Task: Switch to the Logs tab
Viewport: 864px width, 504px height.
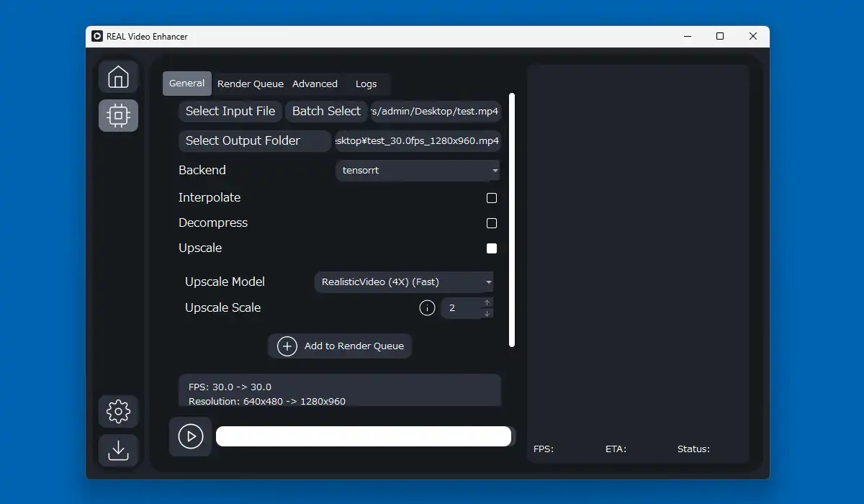Action: tap(366, 84)
